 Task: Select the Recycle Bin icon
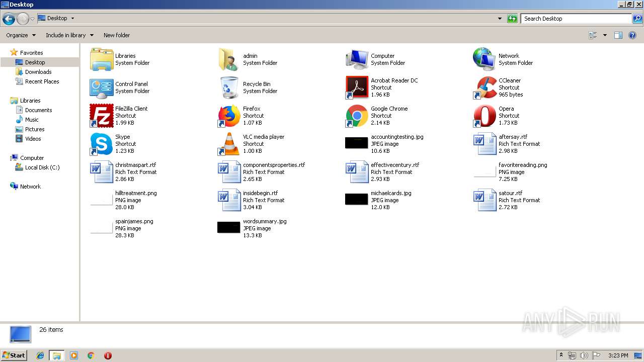(229, 87)
